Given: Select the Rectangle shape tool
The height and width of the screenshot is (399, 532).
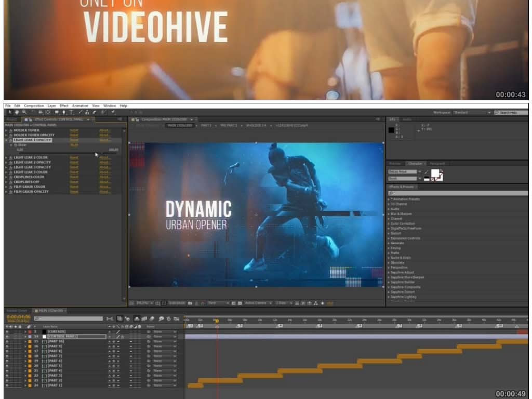Looking at the screenshot, I should click(57, 112).
